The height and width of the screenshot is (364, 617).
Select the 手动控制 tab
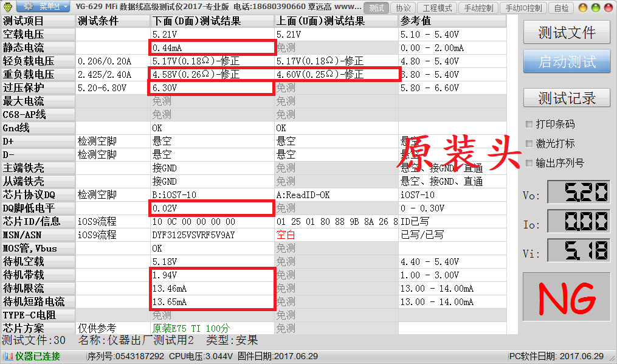click(x=478, y=8)
